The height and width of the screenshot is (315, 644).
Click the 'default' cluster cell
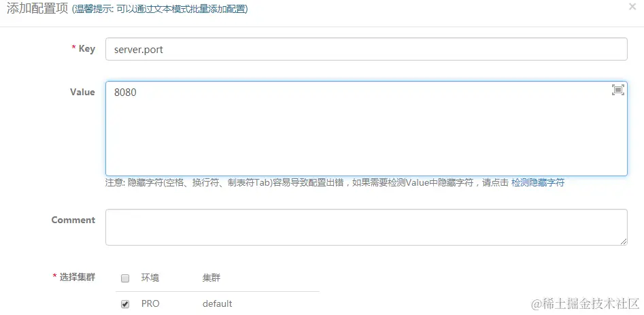click(217, 304)
